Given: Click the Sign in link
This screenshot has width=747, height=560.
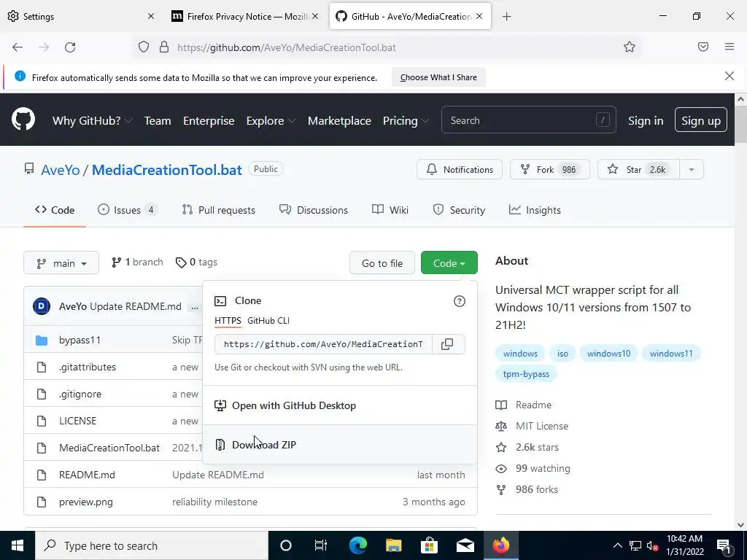Looking at the screenshot, I should (x=646, y=120).
